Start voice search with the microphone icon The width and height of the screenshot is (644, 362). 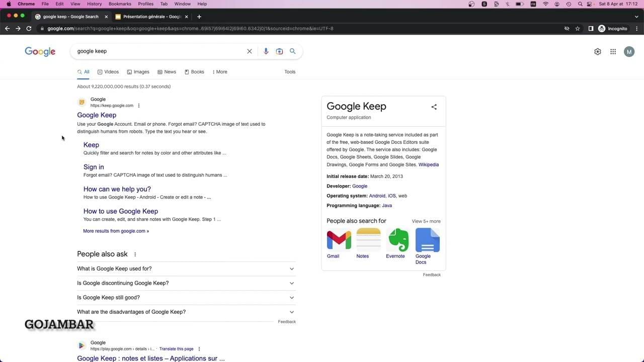(x=266, y=51)
